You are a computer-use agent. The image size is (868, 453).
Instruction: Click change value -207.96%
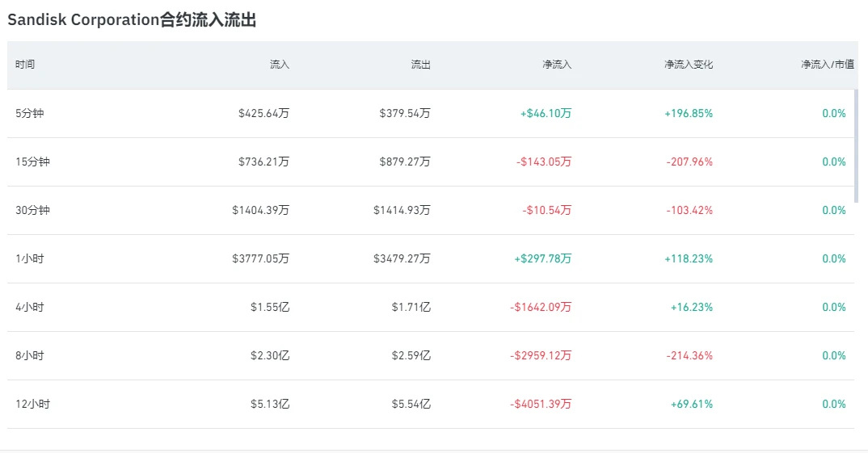tap(689, 161)
